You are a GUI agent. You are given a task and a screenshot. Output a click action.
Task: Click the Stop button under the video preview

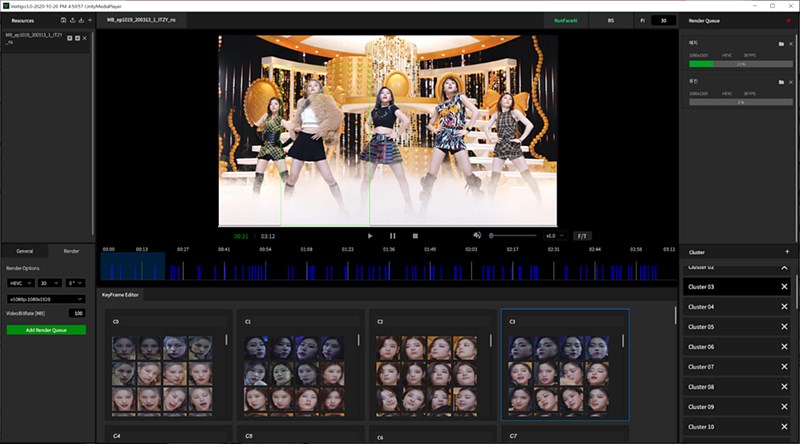tap(415, 236)
